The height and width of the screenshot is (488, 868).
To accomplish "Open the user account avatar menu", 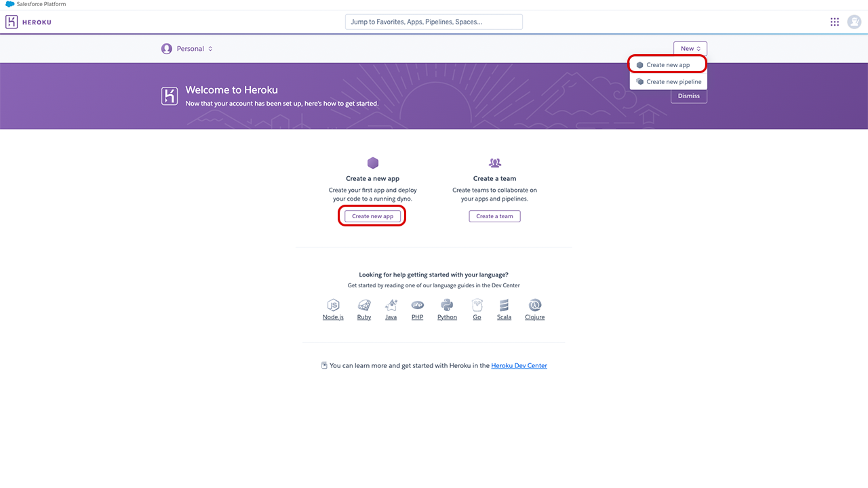I will click(x=854, y=22).
